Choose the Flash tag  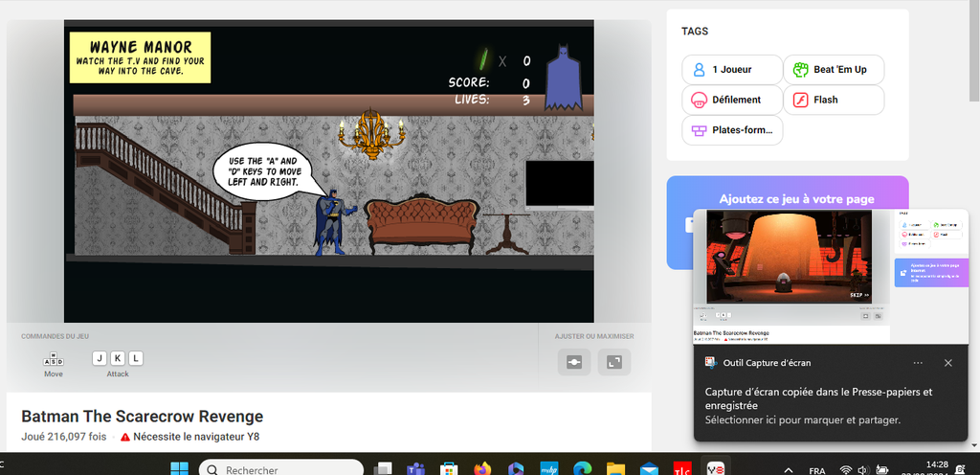(833, 100)
